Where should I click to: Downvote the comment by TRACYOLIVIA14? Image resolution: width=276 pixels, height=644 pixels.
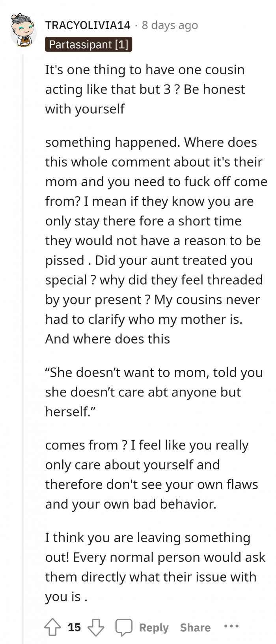95,627
